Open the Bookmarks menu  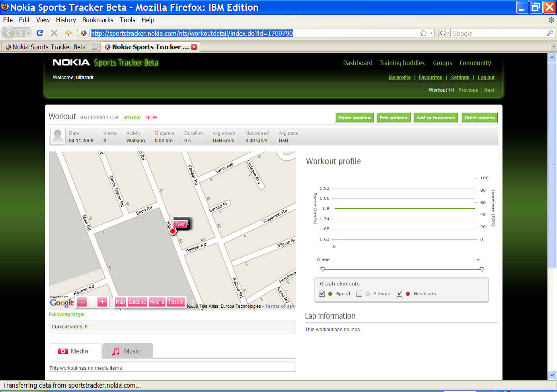(x=97, y=20)
